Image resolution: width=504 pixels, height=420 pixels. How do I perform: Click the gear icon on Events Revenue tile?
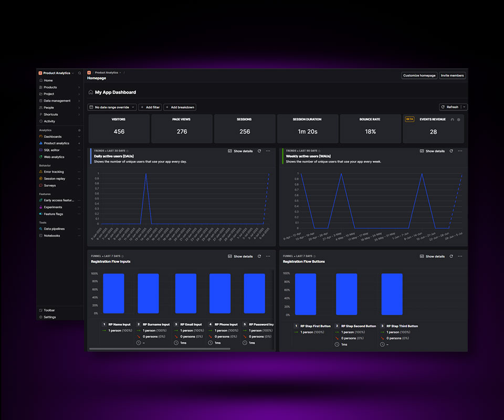458,119
